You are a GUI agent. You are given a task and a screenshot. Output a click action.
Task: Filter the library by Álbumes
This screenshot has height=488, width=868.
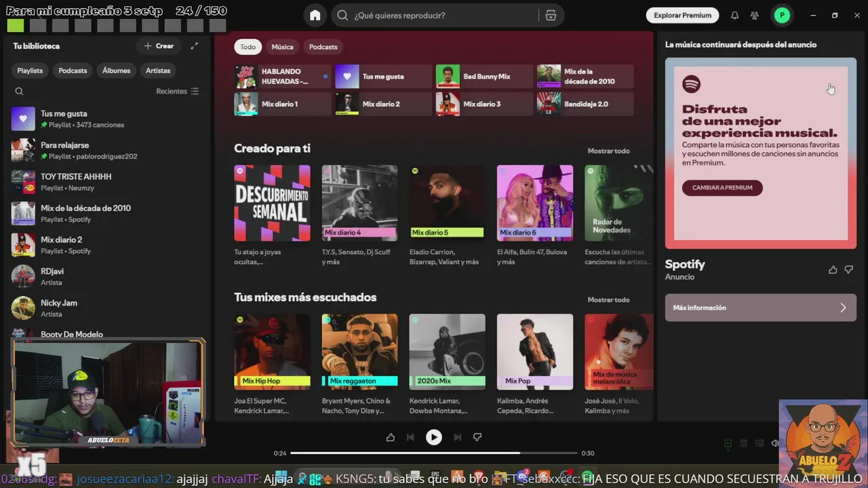(x=117, y=70)
